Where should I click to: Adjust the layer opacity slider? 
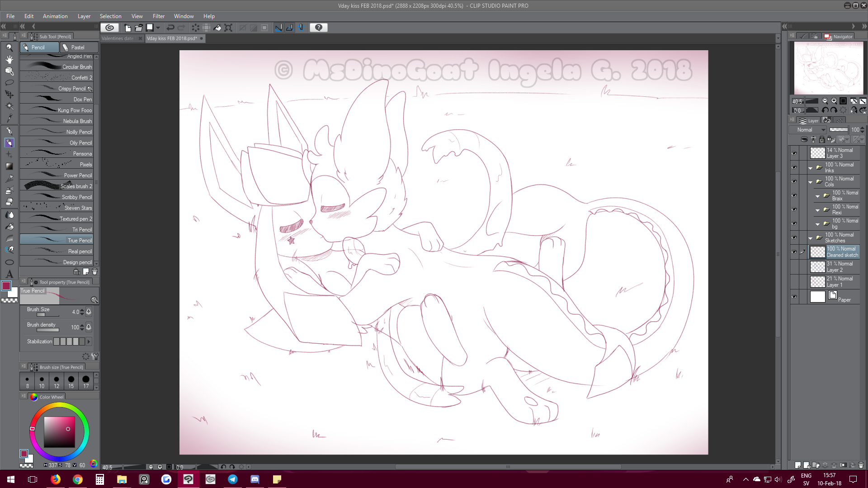click(x=839, y=130)
